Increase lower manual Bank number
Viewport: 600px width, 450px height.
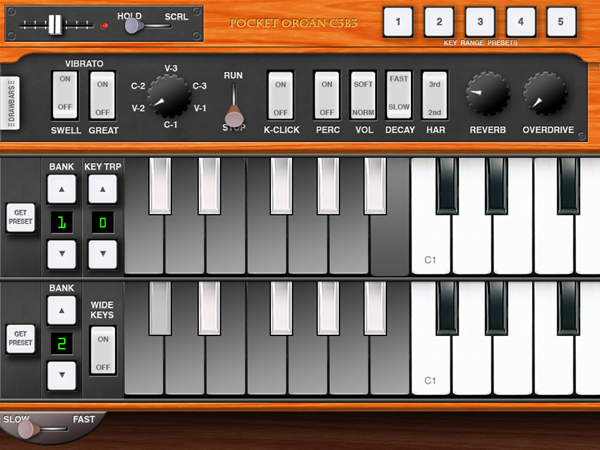click(62, 310)
